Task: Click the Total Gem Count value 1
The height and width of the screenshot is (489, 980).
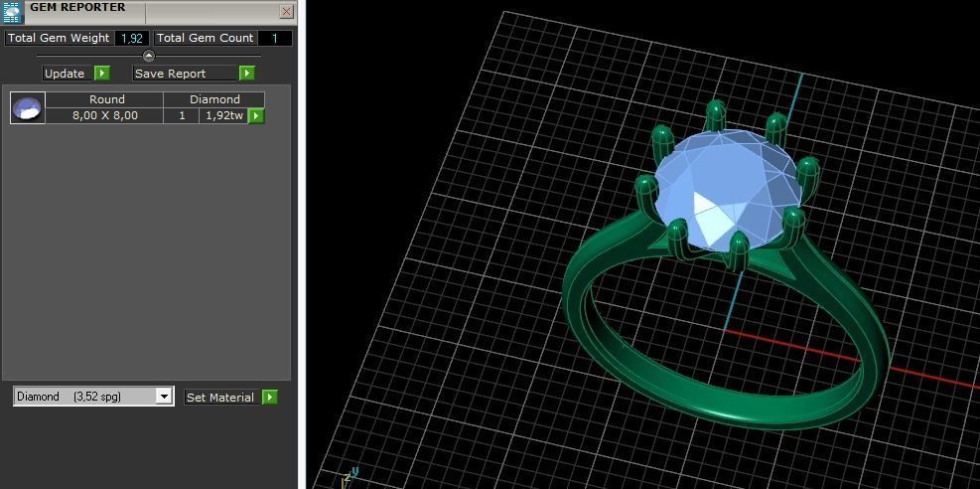Action: [x=275, y=38]
